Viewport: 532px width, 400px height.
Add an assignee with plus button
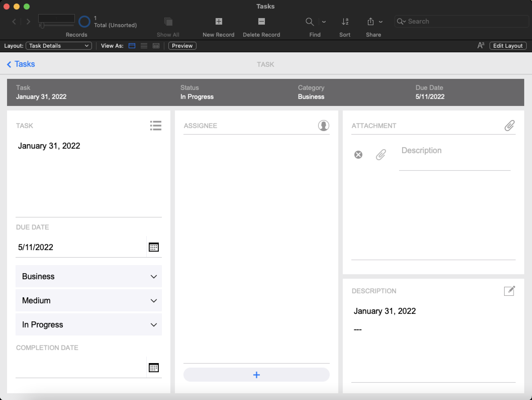pos(257,375)
